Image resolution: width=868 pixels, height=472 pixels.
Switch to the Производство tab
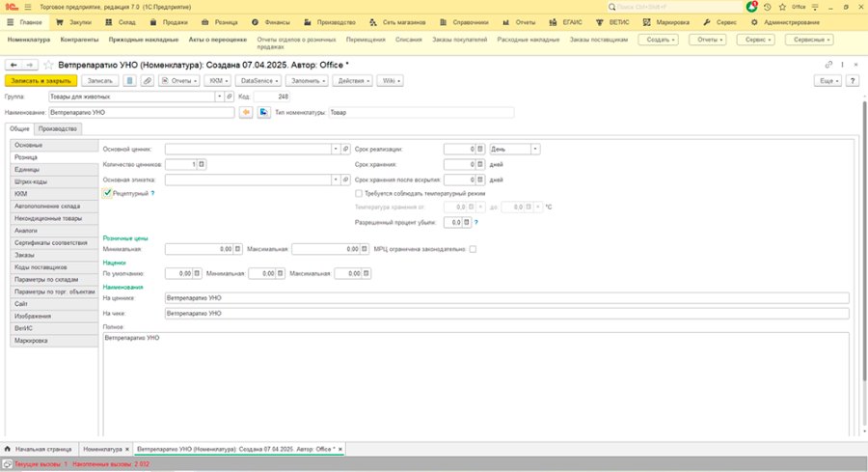(58, 129)
